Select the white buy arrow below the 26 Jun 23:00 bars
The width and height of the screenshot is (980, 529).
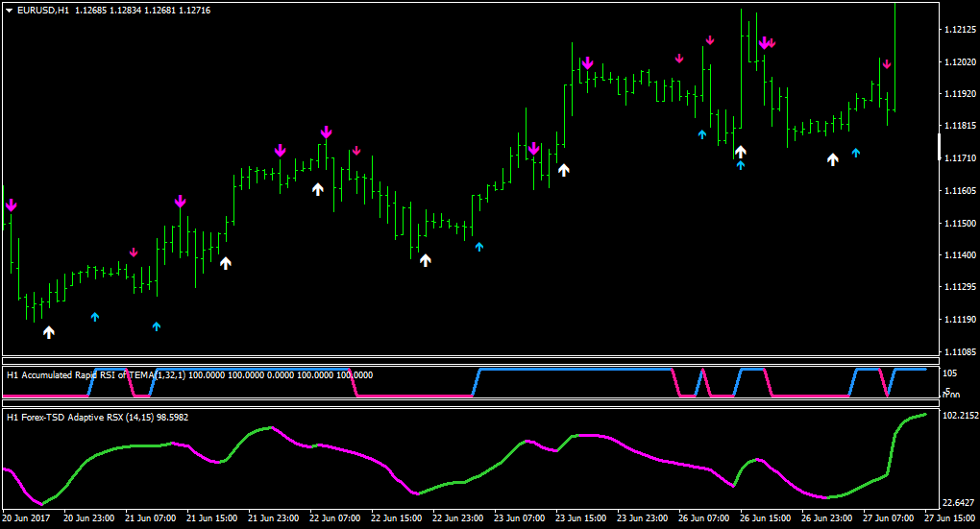click(832, 159)
